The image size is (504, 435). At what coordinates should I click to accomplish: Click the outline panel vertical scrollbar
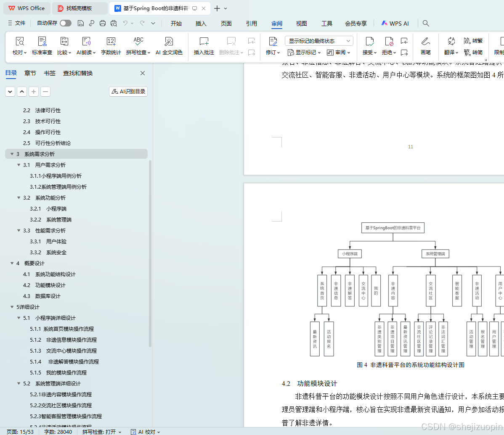tap(150, 253)
